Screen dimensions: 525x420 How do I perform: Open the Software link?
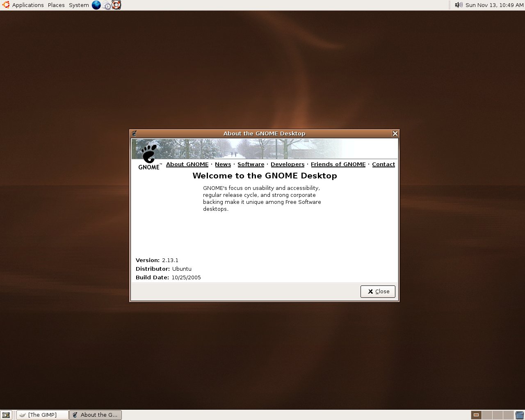(251, 164)
